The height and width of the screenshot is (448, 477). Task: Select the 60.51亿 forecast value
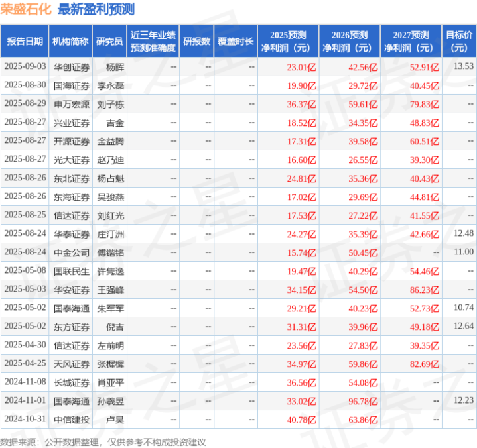click(x=425, y=141)
